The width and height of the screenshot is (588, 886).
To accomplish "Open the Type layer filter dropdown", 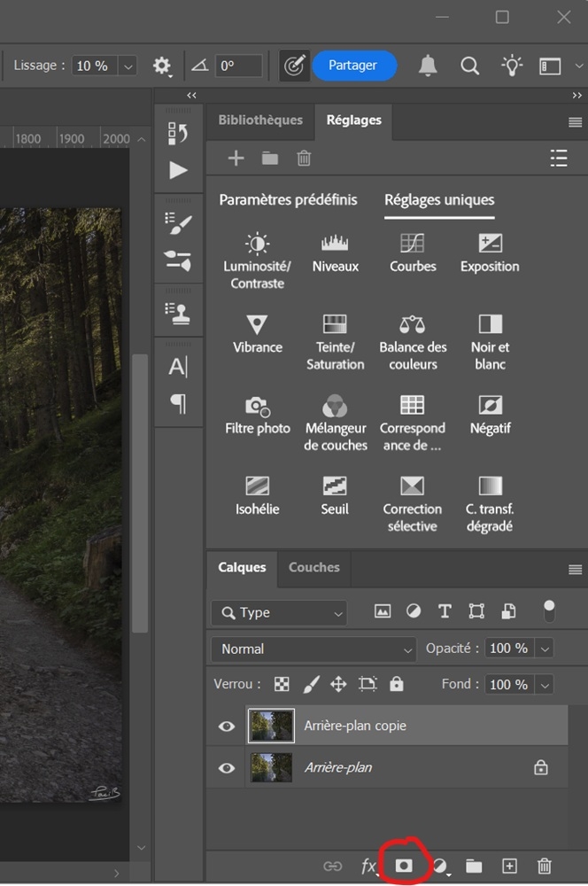I will [x=279, y=612].
